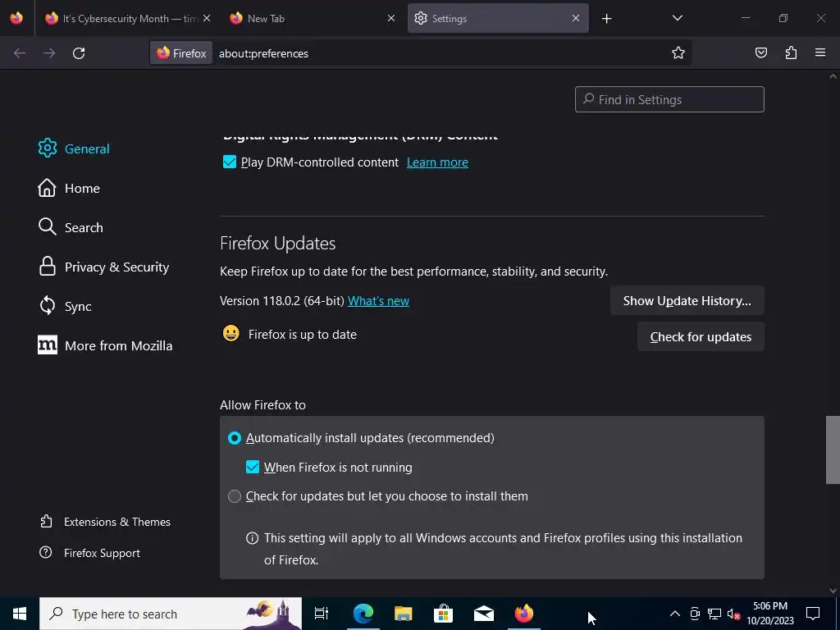
Task: Open the Extensions toolbar icon
Action: [791, 52]
